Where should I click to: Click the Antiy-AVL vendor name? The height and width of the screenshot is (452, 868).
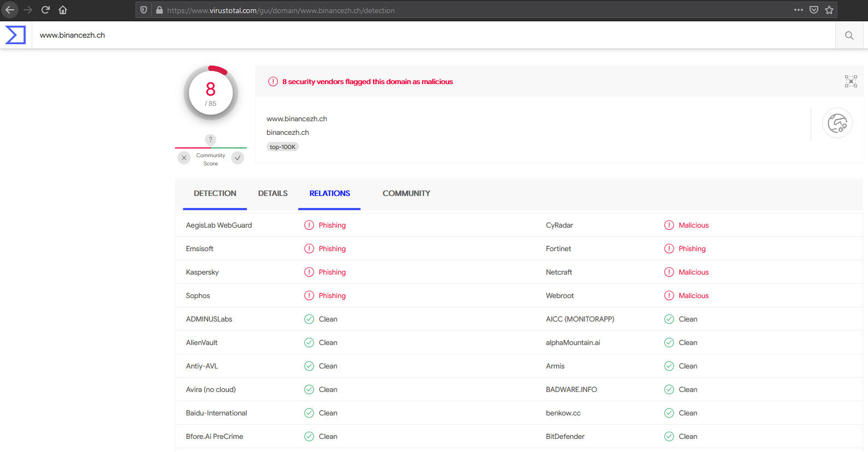pos(202,366)
